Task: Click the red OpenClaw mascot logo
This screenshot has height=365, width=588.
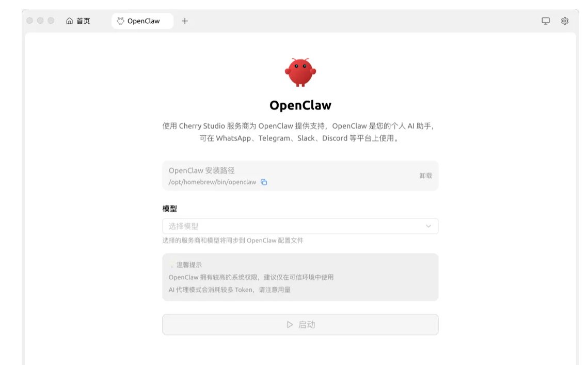Action: [300, 72]
